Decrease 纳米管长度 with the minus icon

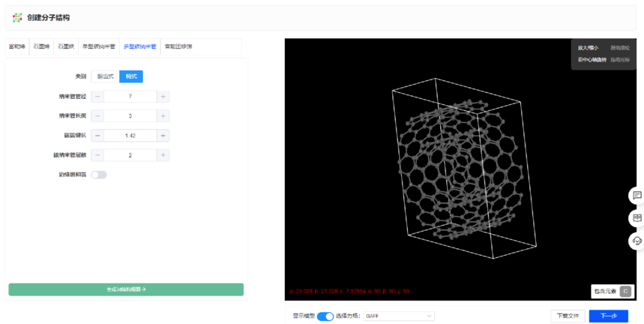click(97, 116)
